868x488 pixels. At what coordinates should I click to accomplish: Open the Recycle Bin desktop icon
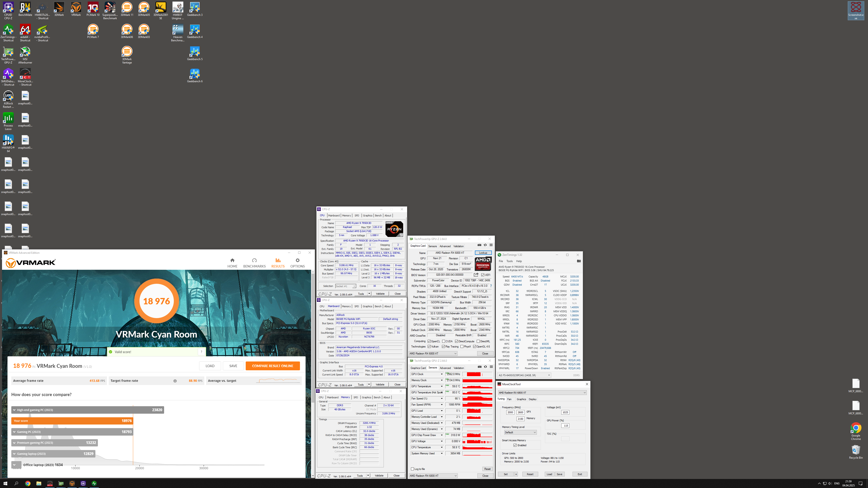point(856,452)
